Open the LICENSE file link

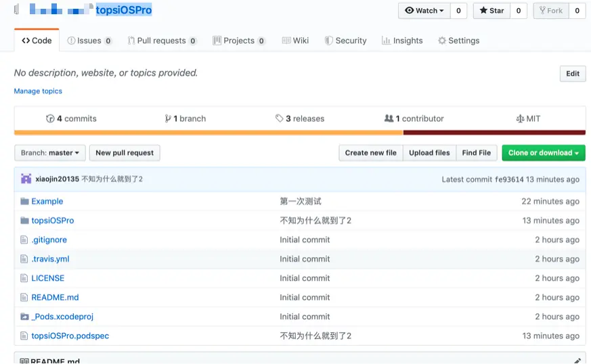click(x=48, y=278)
